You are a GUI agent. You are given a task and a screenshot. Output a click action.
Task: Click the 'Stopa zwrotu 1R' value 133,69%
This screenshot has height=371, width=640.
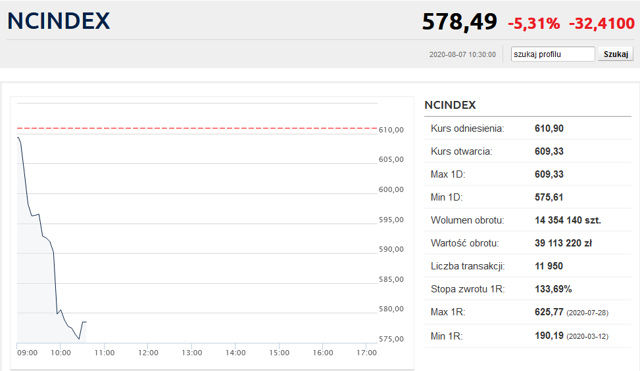pyautogui.click(x=553, y=289)
